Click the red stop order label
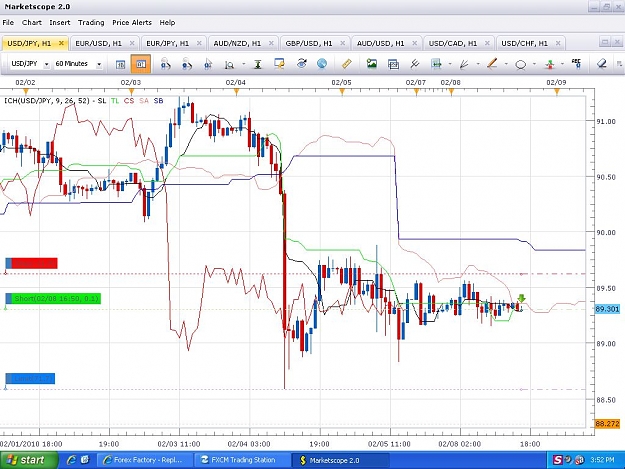The image size is (625, 469). (31, 263)
